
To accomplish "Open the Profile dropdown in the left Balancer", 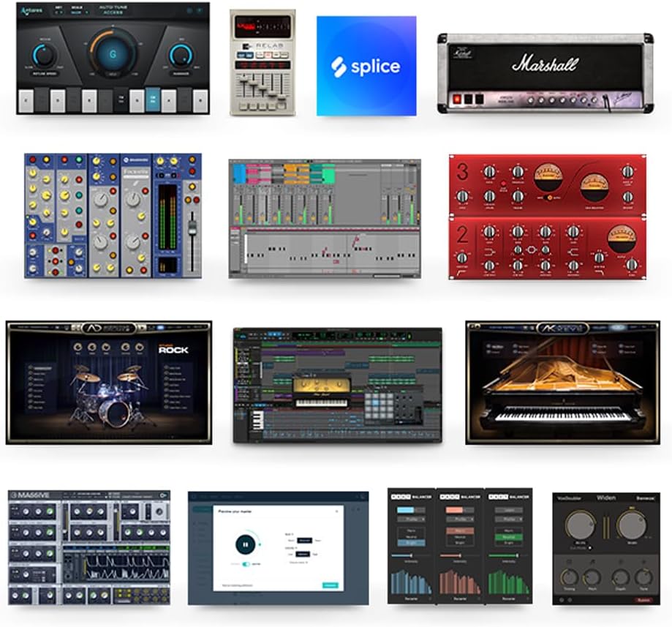I will coord(409,520).
